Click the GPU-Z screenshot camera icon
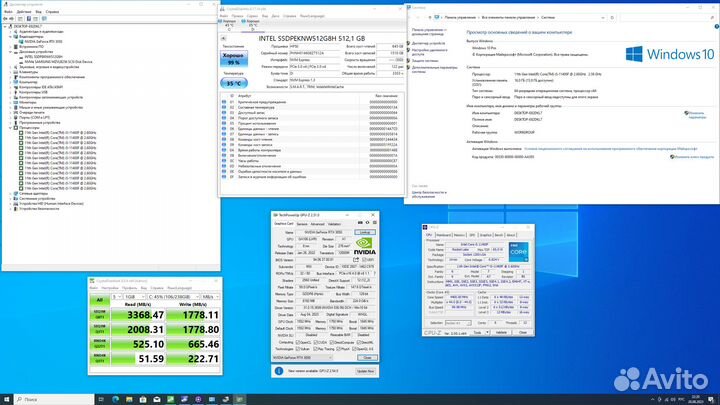720x405 pixels. coord(360,223)
